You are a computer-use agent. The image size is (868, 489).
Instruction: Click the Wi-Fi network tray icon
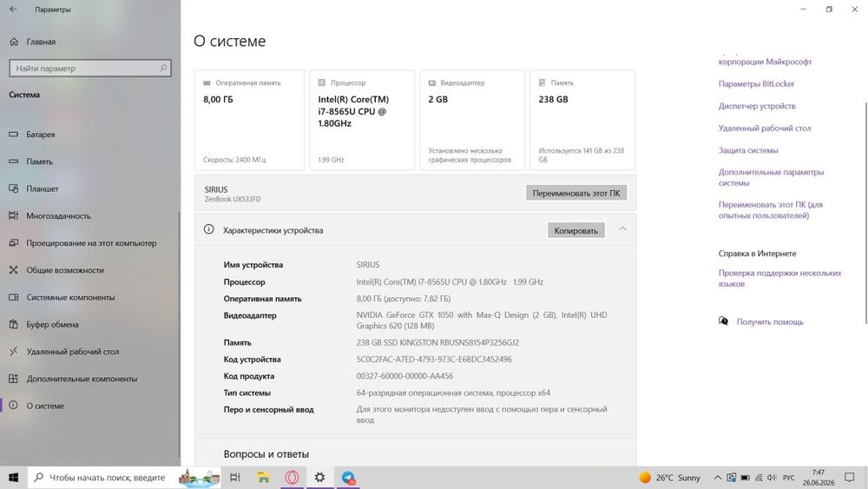(759, 478)
